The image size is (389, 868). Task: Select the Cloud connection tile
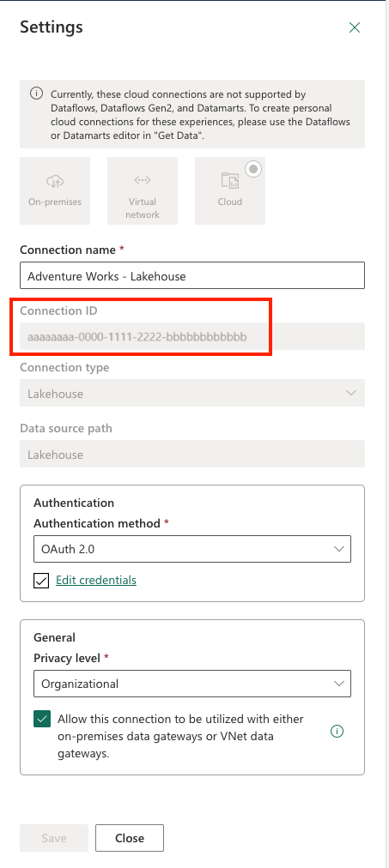click(x=230, y=190)
